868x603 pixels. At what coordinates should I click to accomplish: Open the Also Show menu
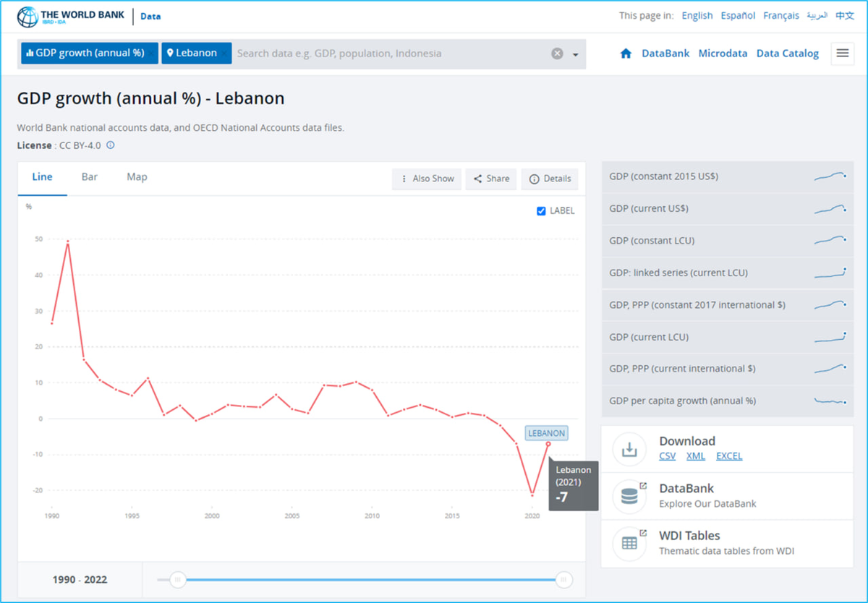coord(427,179)
